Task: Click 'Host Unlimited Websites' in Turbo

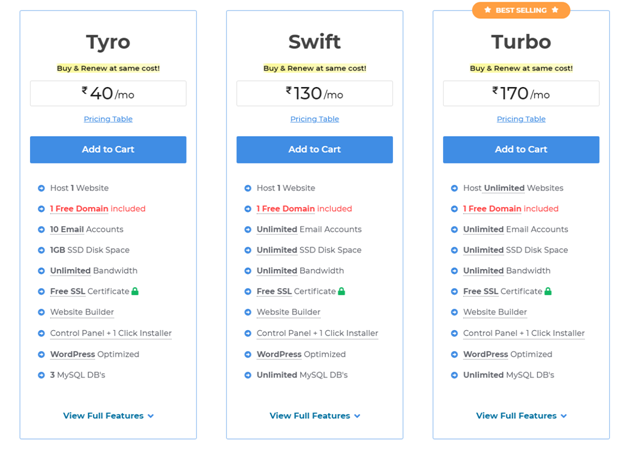Action: tap(513, 188)
